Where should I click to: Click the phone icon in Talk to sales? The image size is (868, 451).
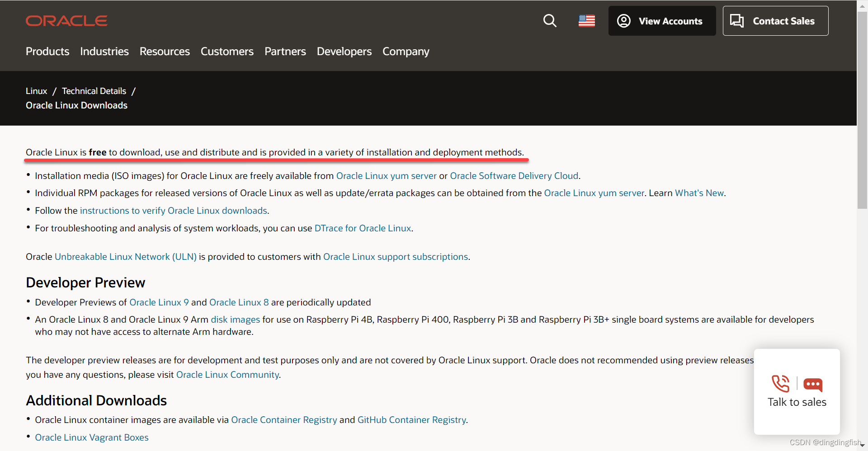(x=781, y=384)
